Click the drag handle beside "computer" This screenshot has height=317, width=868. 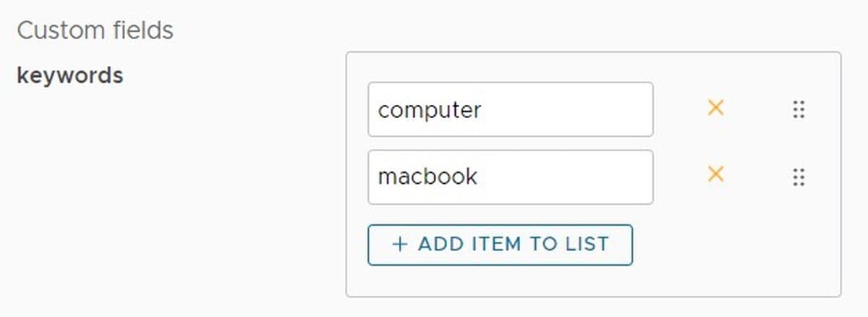799,109
